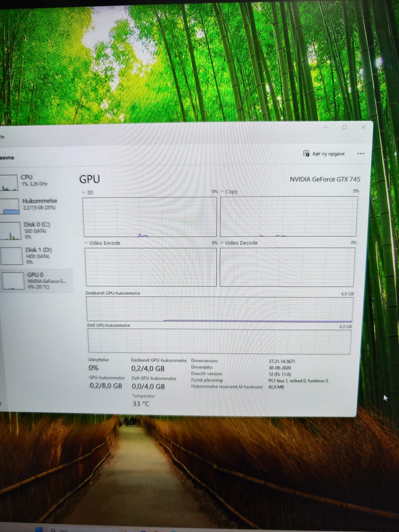This screenshot has height=532, width=399.
Task: Click GPU-hukommelse value 0,2/8,0 GB
Action: (106, 386)
